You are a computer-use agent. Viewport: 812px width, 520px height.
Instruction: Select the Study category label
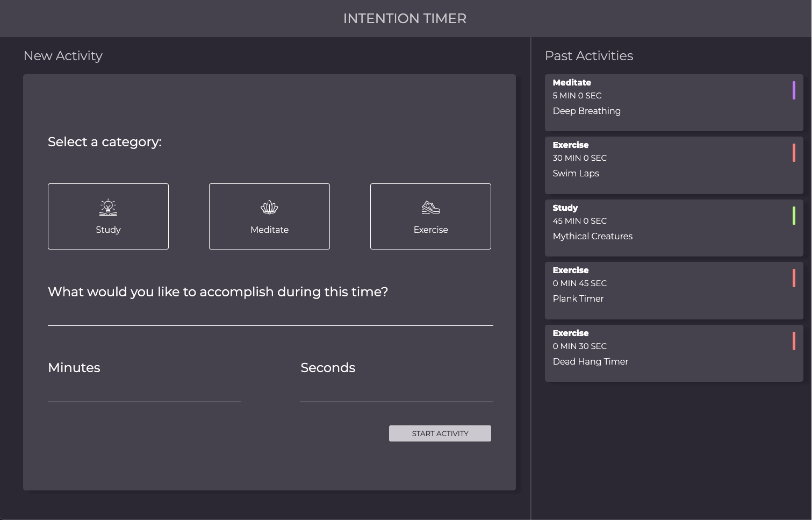coord(108,230)
